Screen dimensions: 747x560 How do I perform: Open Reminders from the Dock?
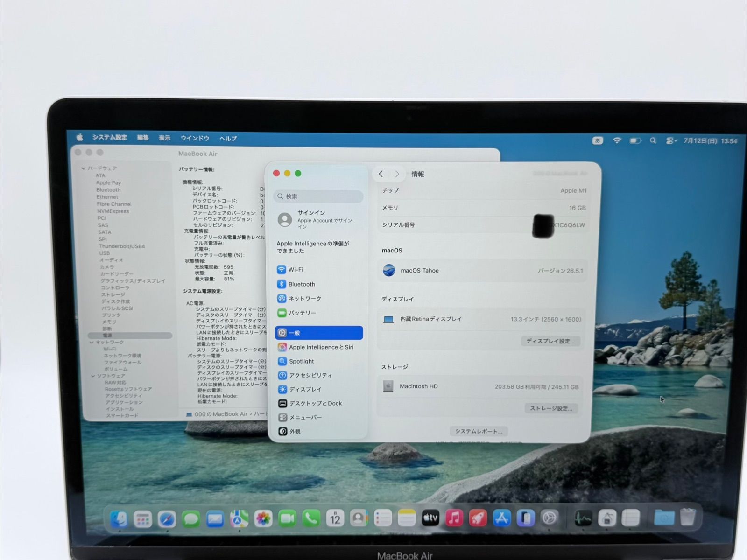(383, 518)
